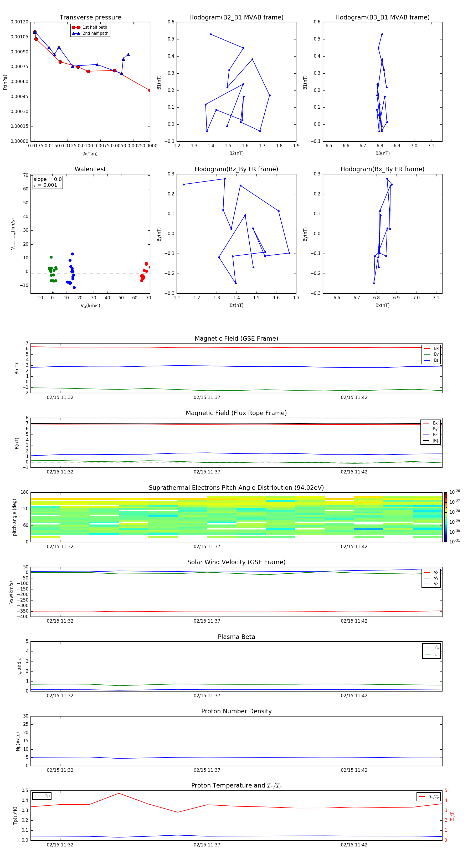Select the "Vz" legend entry

tap(431, 584)
